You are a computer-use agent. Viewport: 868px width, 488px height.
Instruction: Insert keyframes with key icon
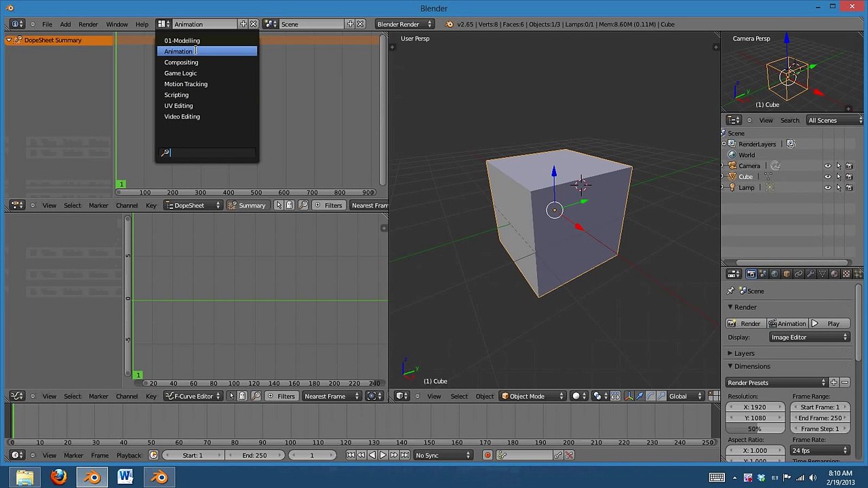click(558, 455)
